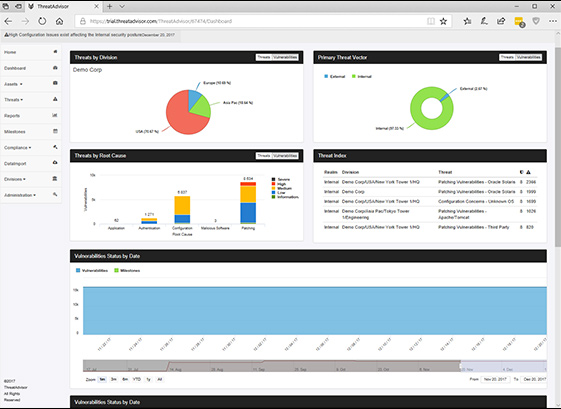Set chart zoom to YTD
Screen dimensions: 561x409
point(137,379)
